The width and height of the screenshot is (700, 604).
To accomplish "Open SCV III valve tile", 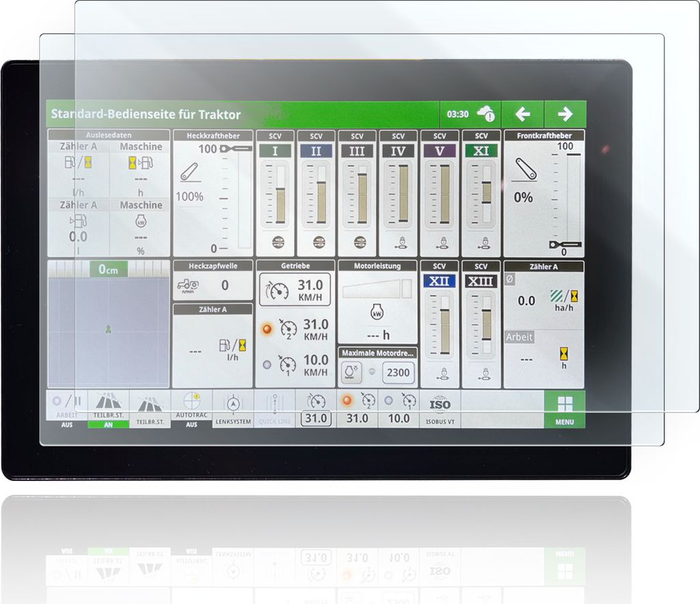I will (x=357, y=193).
